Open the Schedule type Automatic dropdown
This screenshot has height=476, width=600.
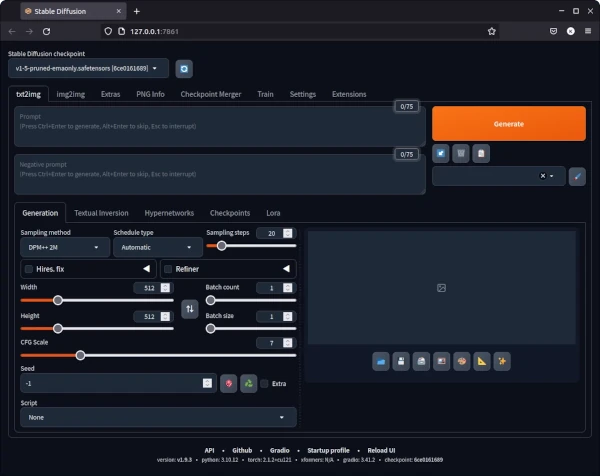(158, 248)
